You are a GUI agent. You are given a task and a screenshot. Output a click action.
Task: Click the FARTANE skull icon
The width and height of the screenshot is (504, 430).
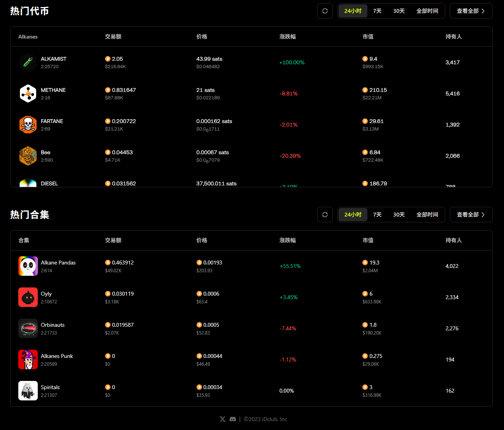pyautogui.click(x=28, y=125)
